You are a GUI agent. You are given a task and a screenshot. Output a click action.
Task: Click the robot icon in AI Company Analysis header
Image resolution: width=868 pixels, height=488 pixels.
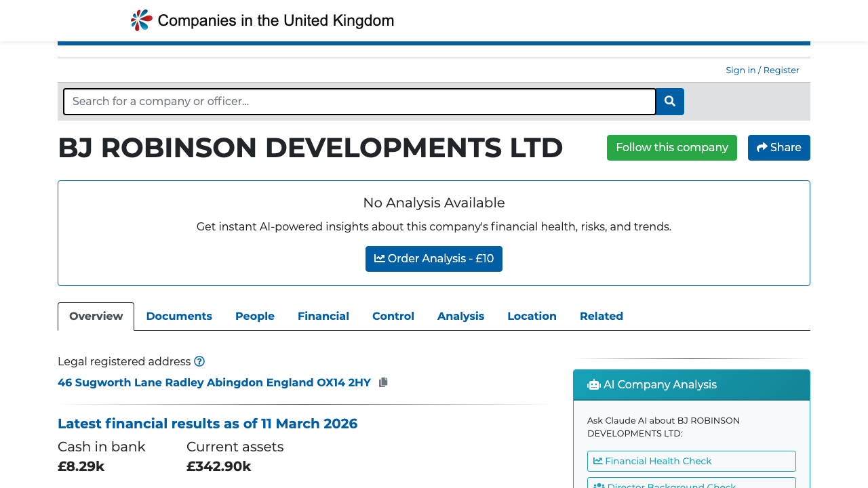pyautogui.click(x=593, y=384)
